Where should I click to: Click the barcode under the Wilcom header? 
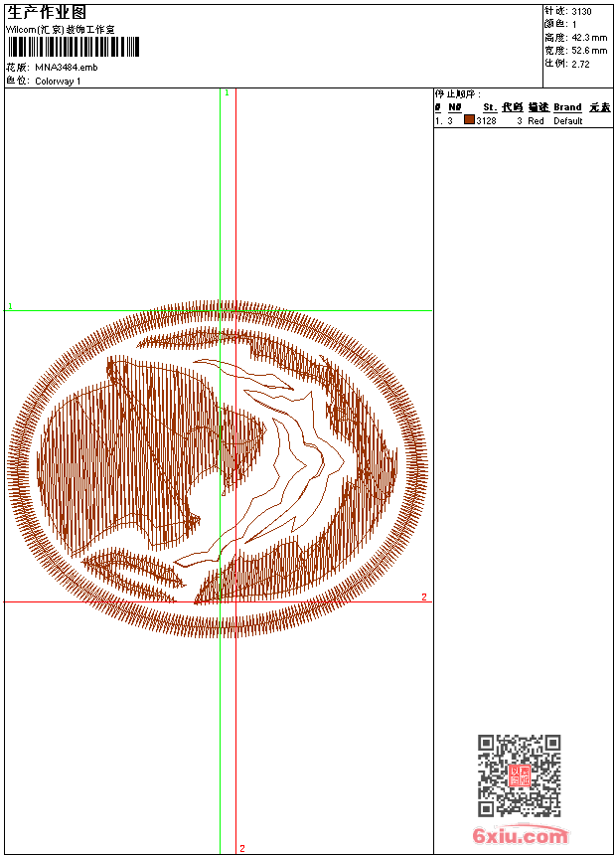73,47
